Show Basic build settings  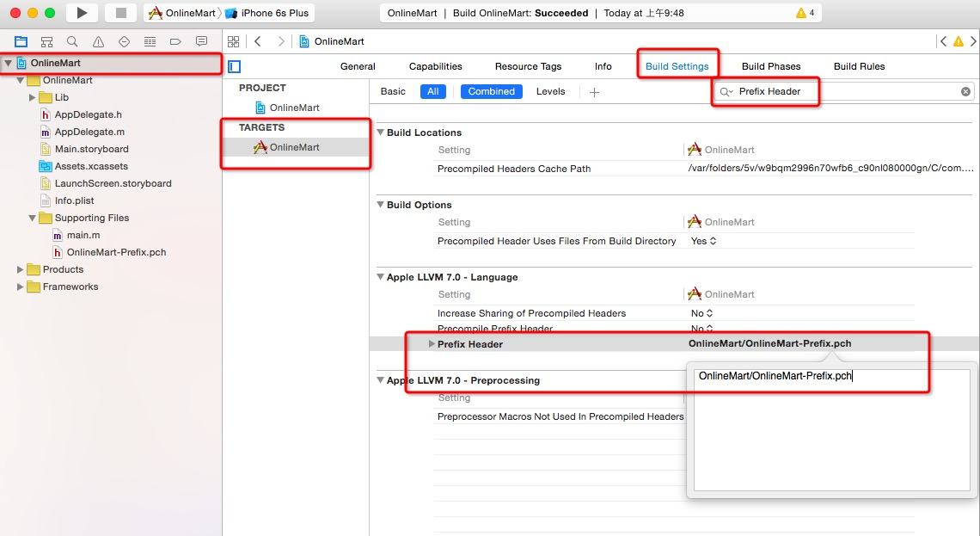tap(393, 91)
